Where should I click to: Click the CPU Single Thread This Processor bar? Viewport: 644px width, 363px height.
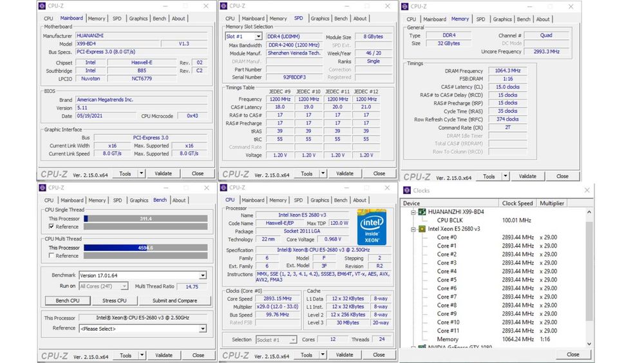pos(146,219)
